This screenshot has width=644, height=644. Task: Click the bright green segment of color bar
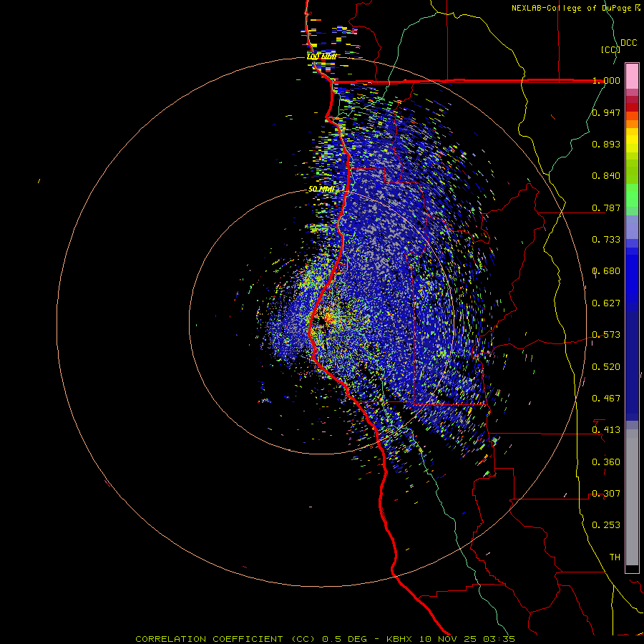[632, 195]
